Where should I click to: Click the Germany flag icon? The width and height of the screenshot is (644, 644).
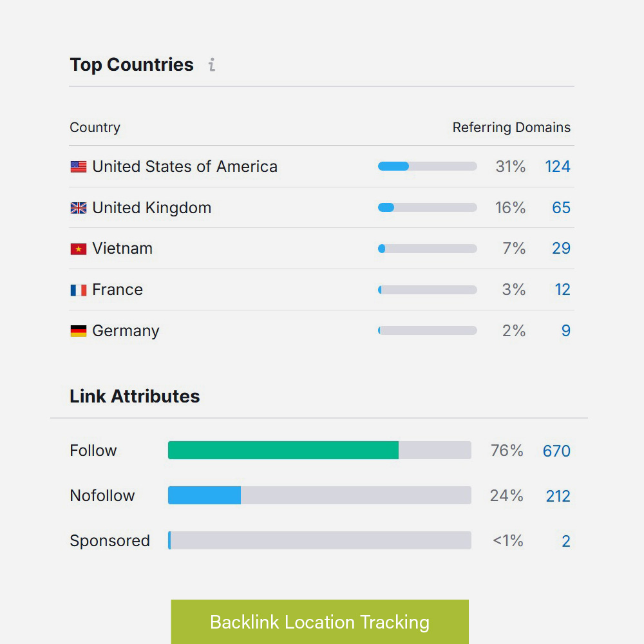point(79,331)
